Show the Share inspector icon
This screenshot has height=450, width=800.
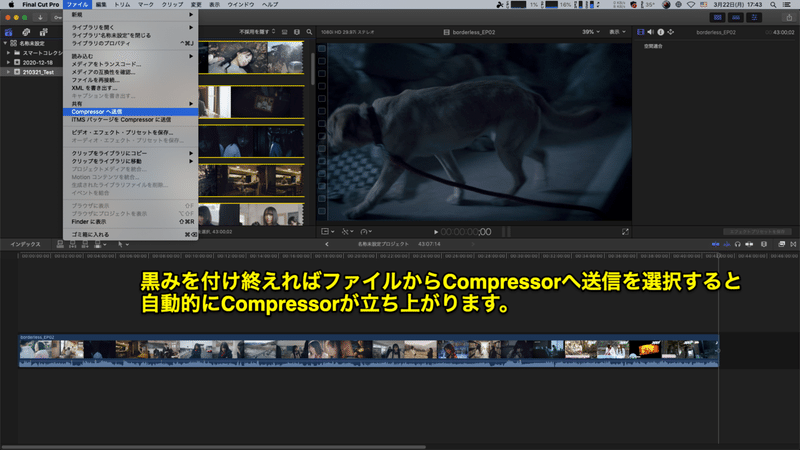click(671, 32)
